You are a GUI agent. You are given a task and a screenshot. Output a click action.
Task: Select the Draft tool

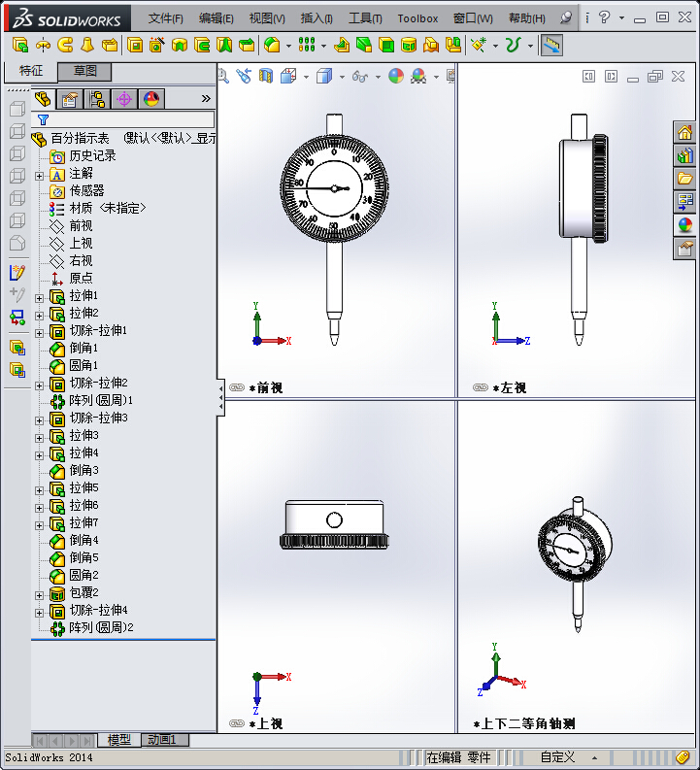click(x=364, y=46)
